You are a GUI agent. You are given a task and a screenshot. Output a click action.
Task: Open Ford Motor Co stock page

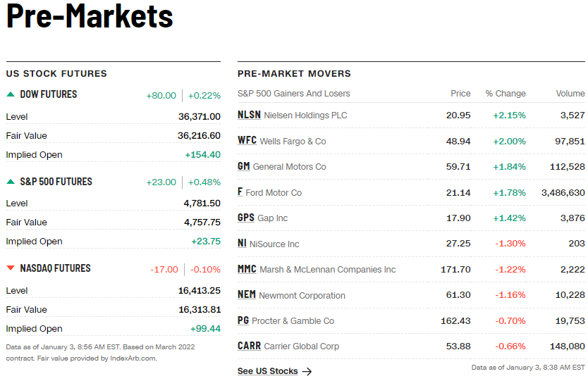pyautogui.click(x=274, y=193)
